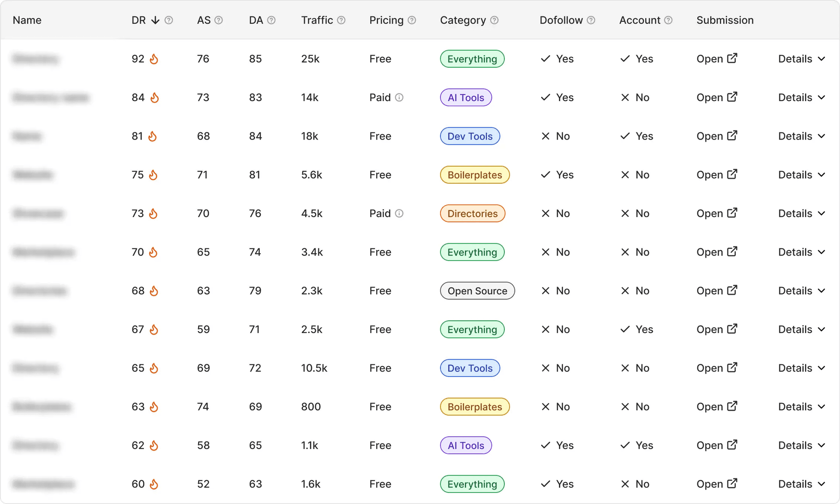Image resolution: width=840 pixels, height=504 pixels.
Task: Click the help icon next to DA header
Action: (x=271, y=20)
